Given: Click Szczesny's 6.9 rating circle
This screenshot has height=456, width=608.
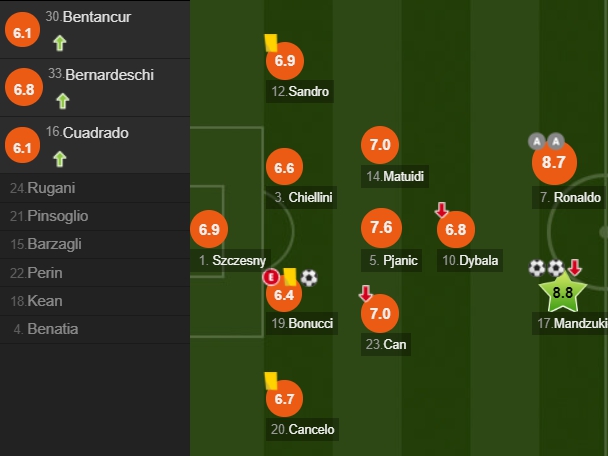Looking at the screenshot, I should tap(209, 229).
